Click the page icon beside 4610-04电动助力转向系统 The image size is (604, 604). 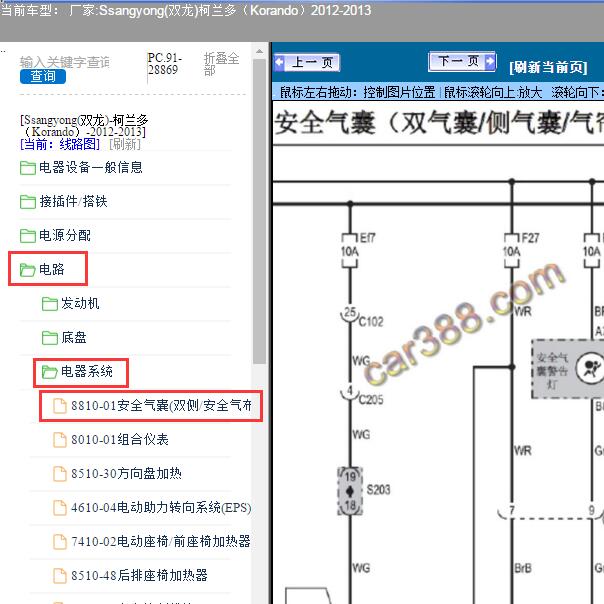[x=60, y=507]
